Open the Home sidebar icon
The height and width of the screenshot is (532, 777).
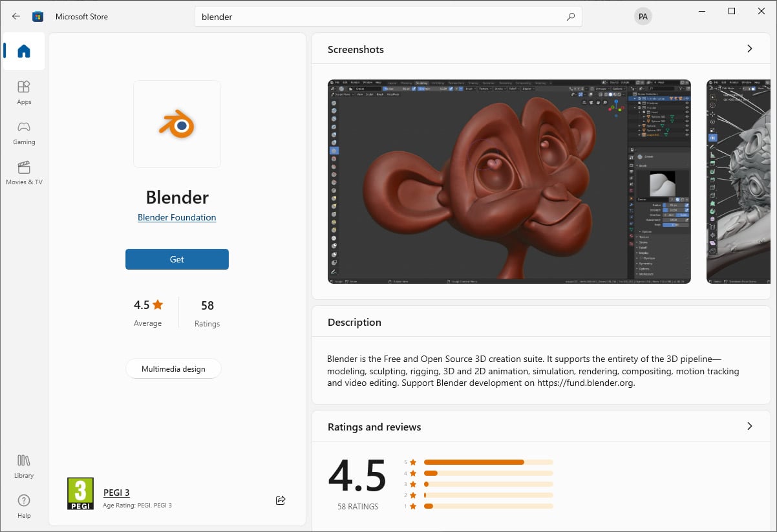pos(24,51)
